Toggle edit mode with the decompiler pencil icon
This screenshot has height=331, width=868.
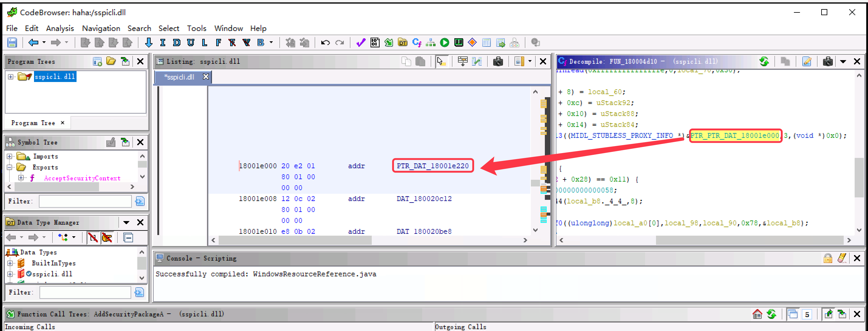tap(806, 61)
